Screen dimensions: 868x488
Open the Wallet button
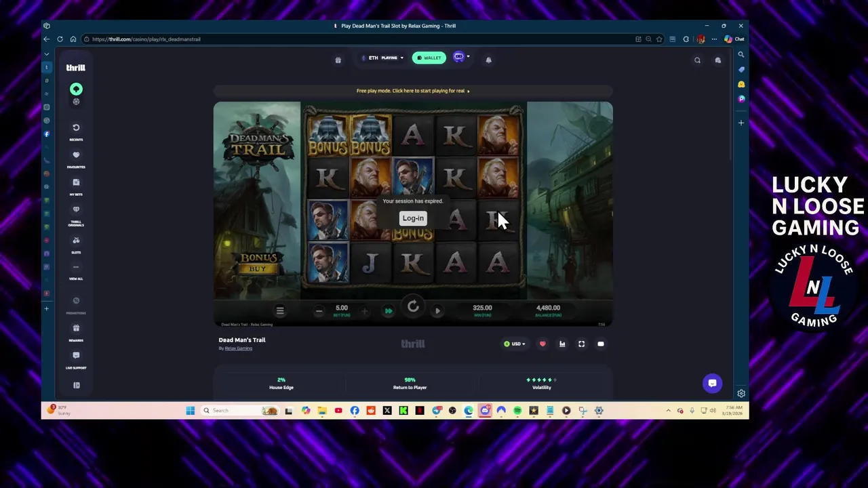pos(429,58)
